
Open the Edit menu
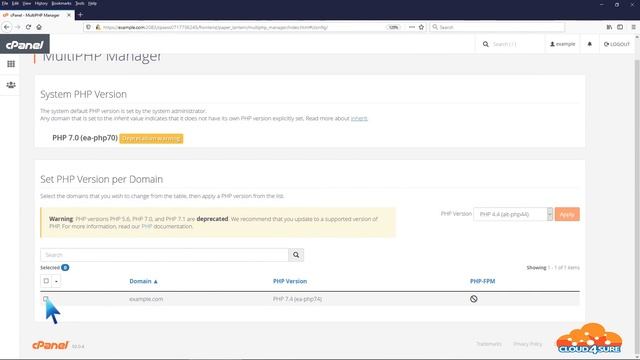(x=15, y=3)
